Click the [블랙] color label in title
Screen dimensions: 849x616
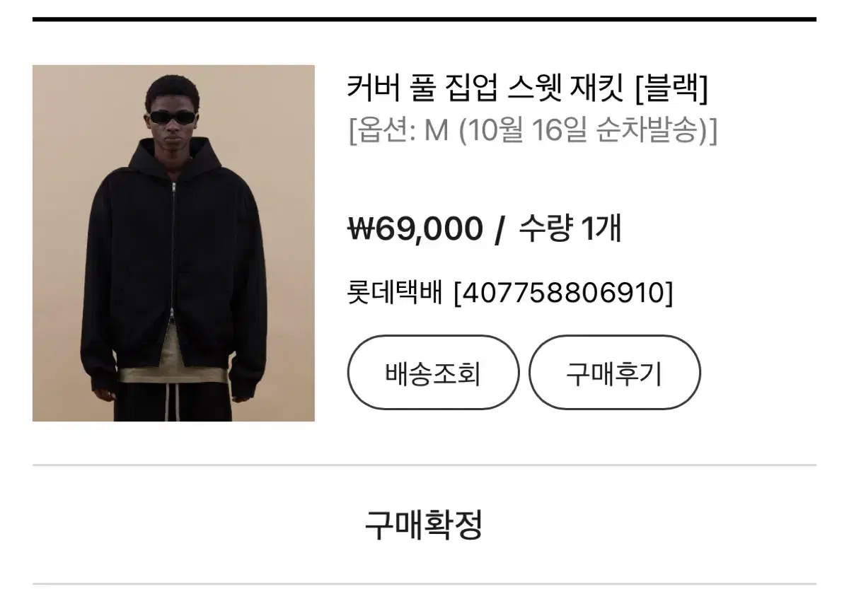pyautogui.click(x=671, y=88)
